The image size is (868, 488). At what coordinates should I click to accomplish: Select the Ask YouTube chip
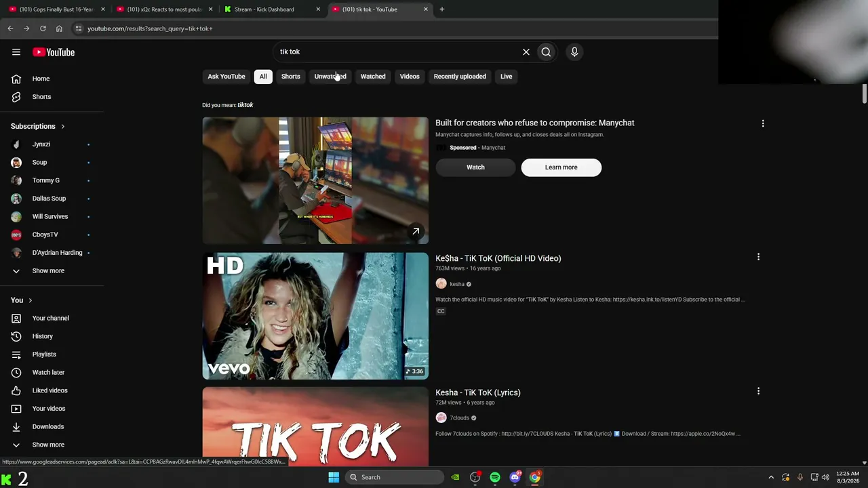pos(226,77)
